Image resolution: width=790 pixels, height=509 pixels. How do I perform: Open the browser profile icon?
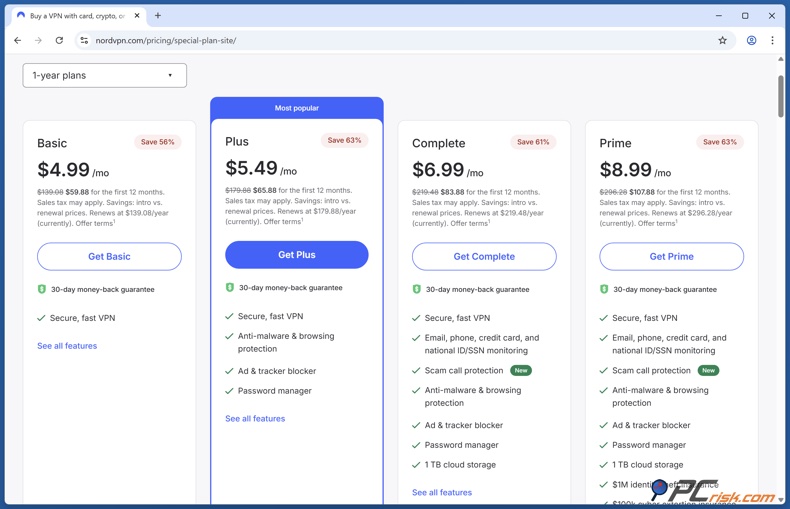point(751,40)
